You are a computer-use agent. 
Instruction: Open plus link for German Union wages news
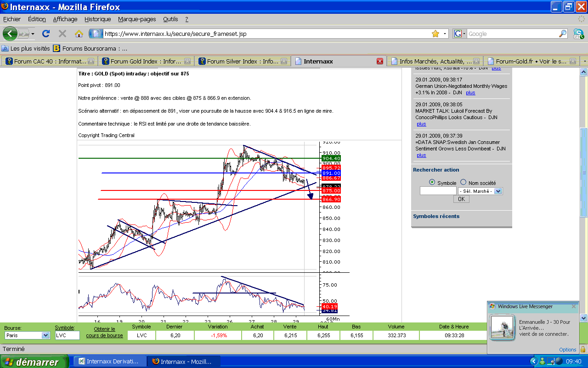pyautogui.click(x=470, y=92)
